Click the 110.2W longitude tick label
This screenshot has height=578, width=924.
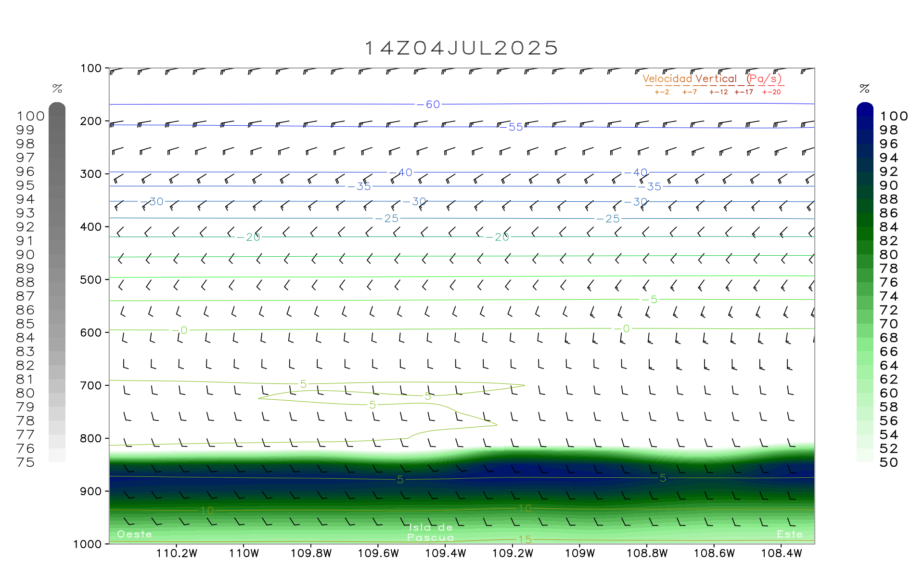tap(177, 553)
